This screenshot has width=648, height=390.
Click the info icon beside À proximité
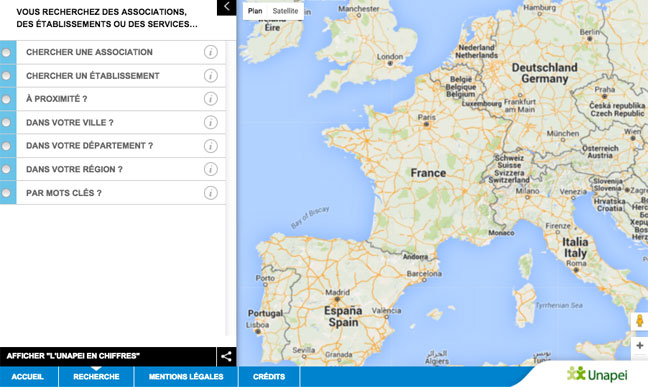tap(211, 99)
